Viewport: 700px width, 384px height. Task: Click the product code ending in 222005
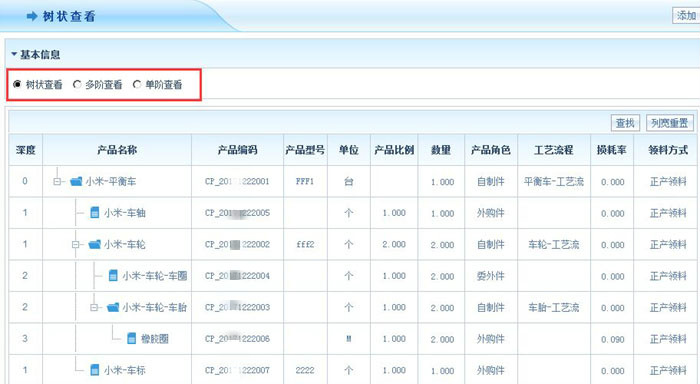coord(237,213)
